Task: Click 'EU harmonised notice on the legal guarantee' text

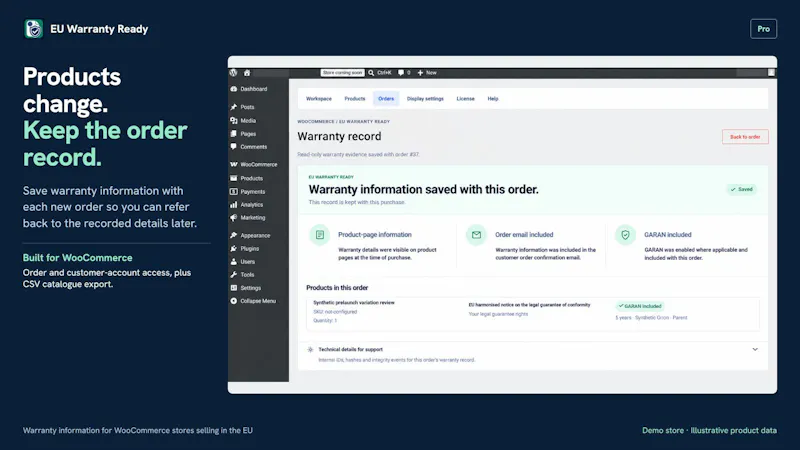Action: tap(529, 305)
